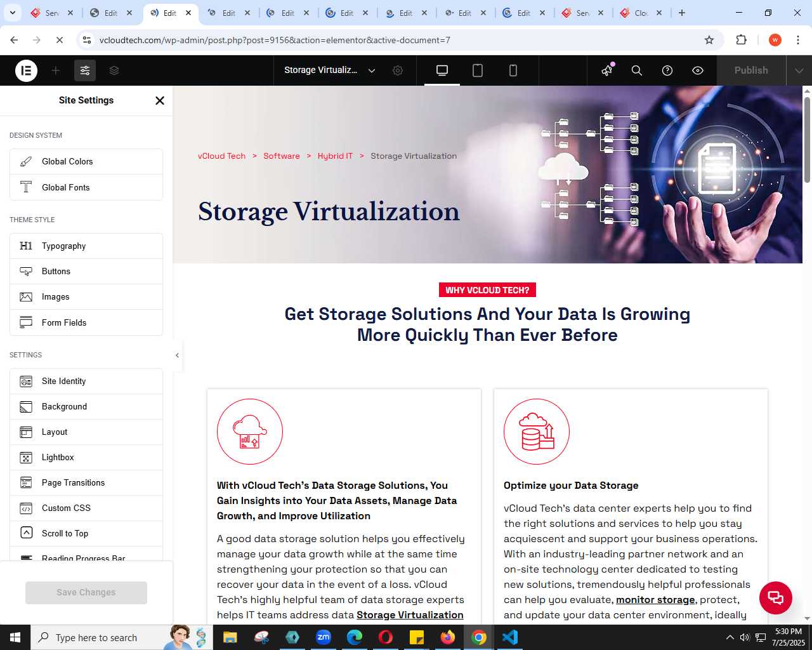Open Site Settings sliders icon
Image resolution: width=812 pixels, height=650 pixels.
[85, 70]
